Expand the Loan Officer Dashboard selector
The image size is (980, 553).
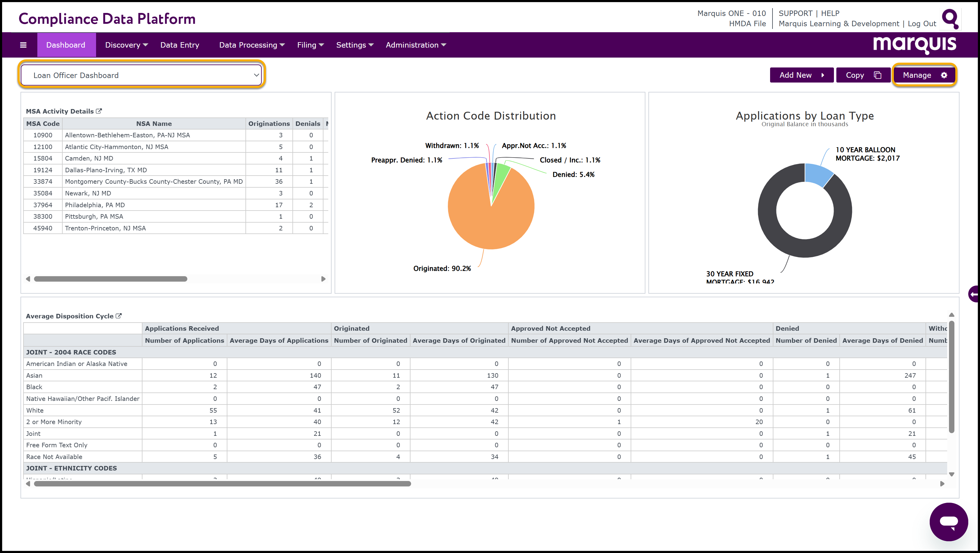[141, 75]
